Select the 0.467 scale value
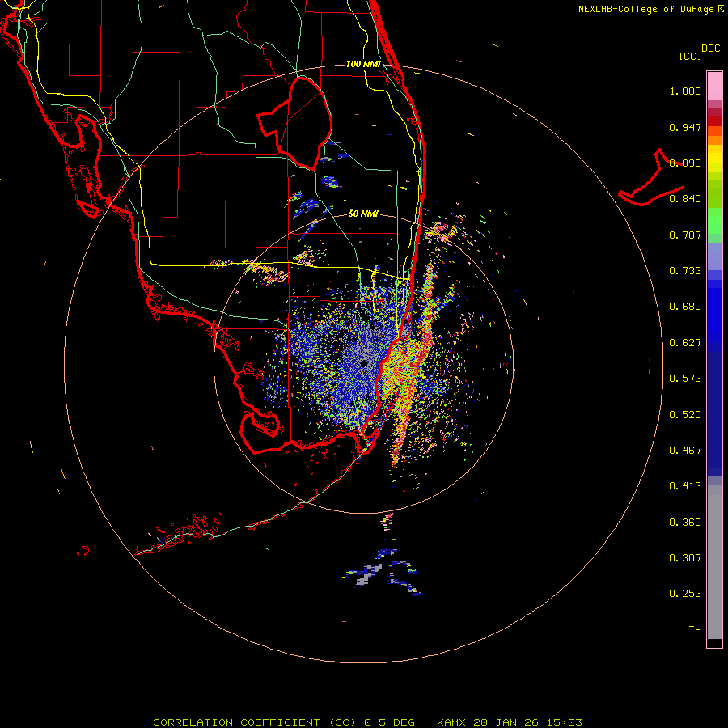The height and width of the screenshot is (728, 728). [685, 451]
